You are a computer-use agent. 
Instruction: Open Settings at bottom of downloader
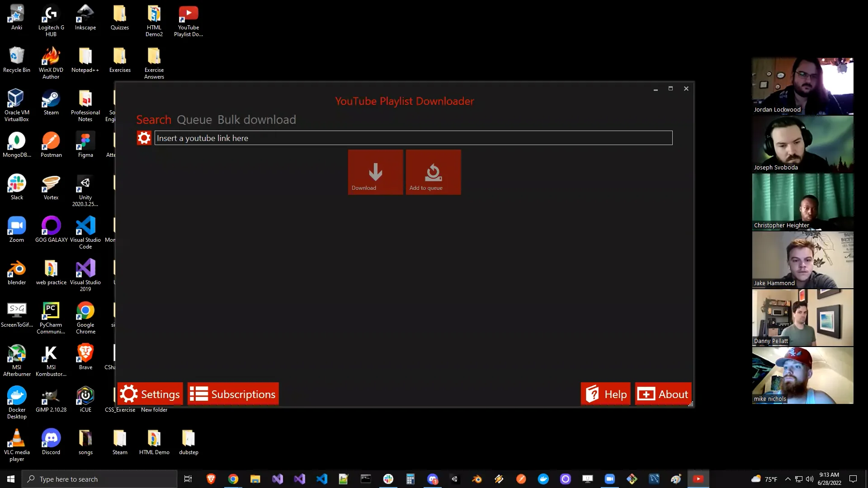click(150, 394)
